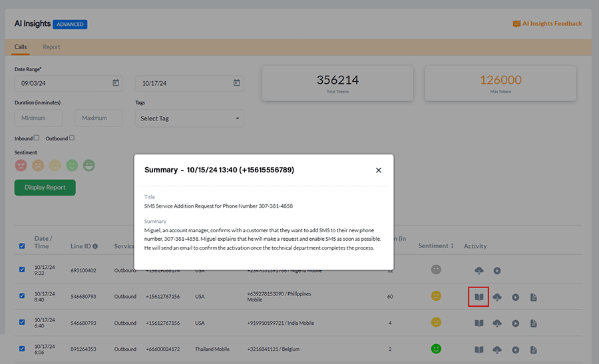Download recording of the 10/17/24 6:06 call
This screenshot has height=364, width=599.
coord(497,349)
